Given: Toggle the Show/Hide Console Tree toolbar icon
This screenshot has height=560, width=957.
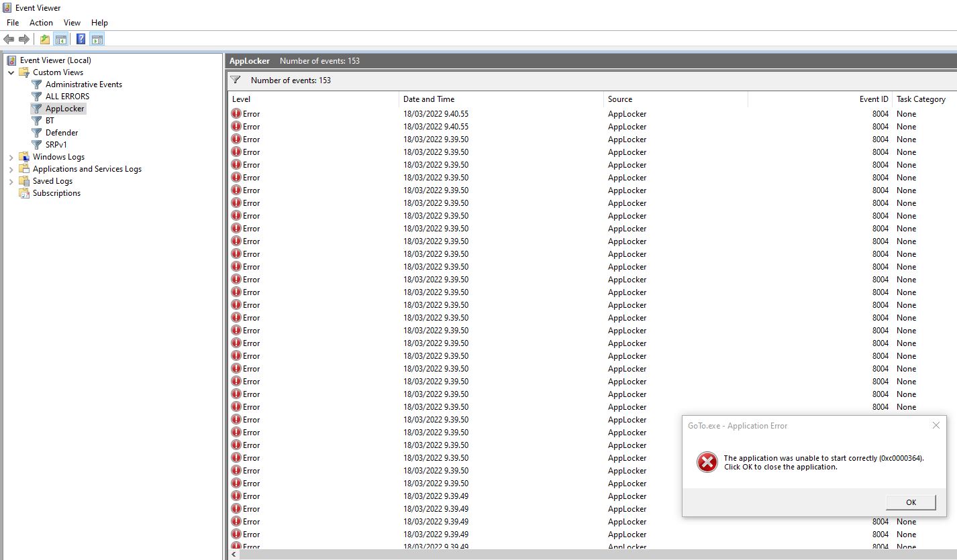Looking at the screenshot, I should pos(60,40).
